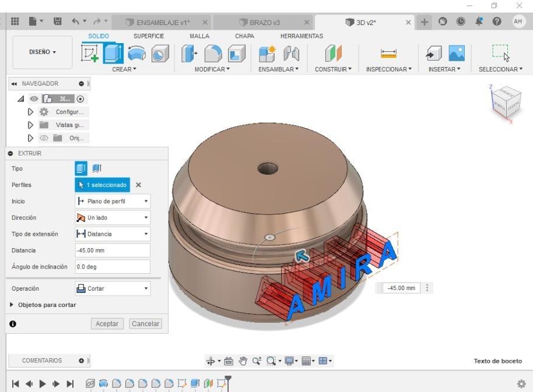Select the Measure tool

tap(388, 53)
